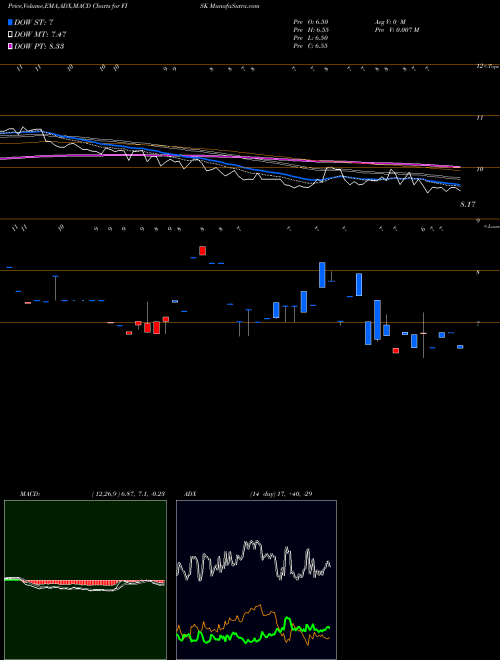
Task: Open the ADX indicator chart thumbnail
Action: pyautogui.click(x=256, y=580)
